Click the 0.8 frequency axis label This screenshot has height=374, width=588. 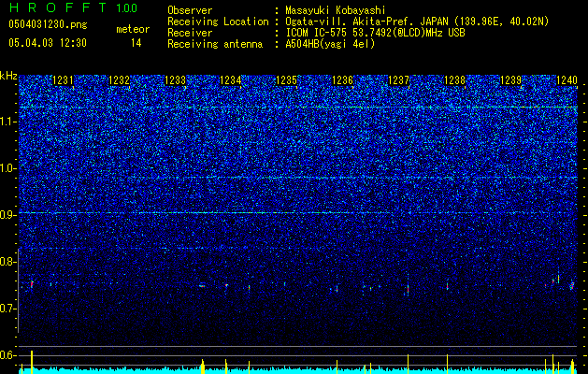[x=7, y=262]
